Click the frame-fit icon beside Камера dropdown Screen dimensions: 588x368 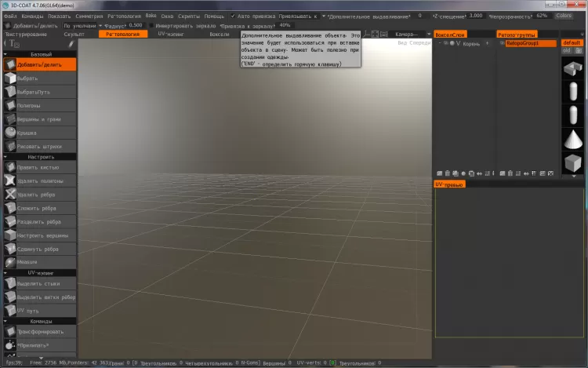(x=375, y=35)
